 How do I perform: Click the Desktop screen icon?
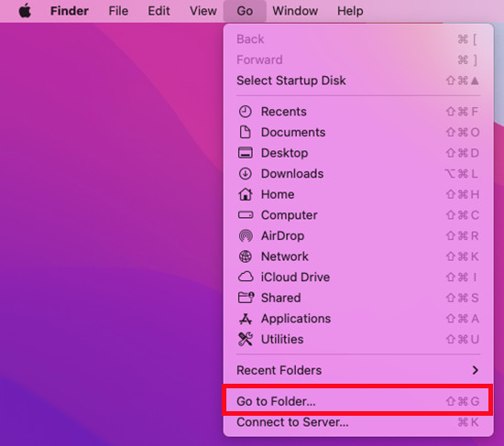246,153
